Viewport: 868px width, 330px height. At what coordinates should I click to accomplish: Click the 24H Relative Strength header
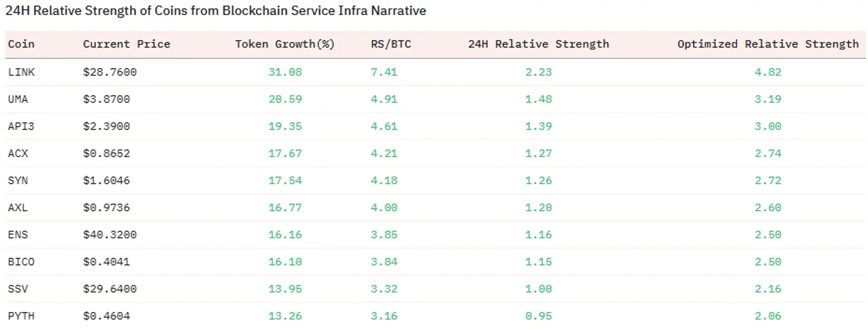coord(538,44)
